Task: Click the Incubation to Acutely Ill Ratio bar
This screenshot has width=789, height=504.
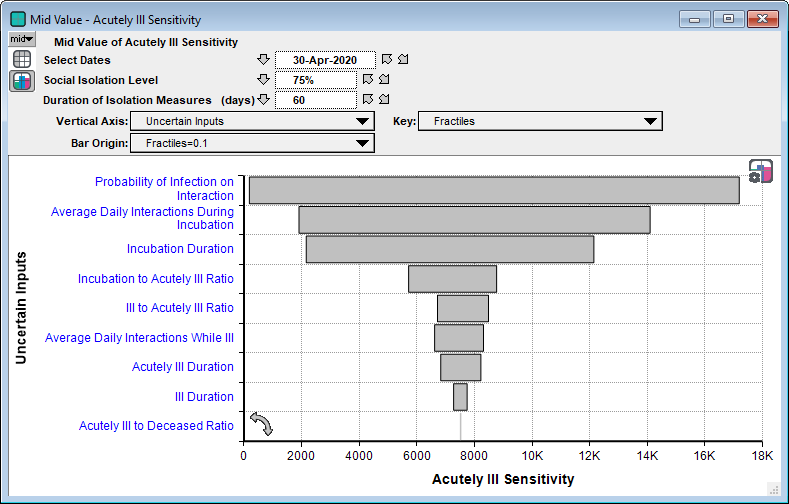Action: point(452,279)
